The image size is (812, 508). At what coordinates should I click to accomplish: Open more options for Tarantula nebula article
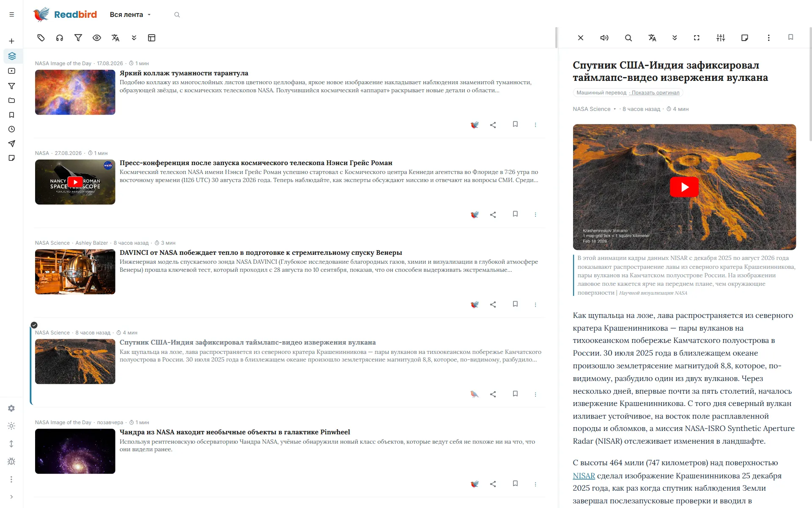coord(535,125)
